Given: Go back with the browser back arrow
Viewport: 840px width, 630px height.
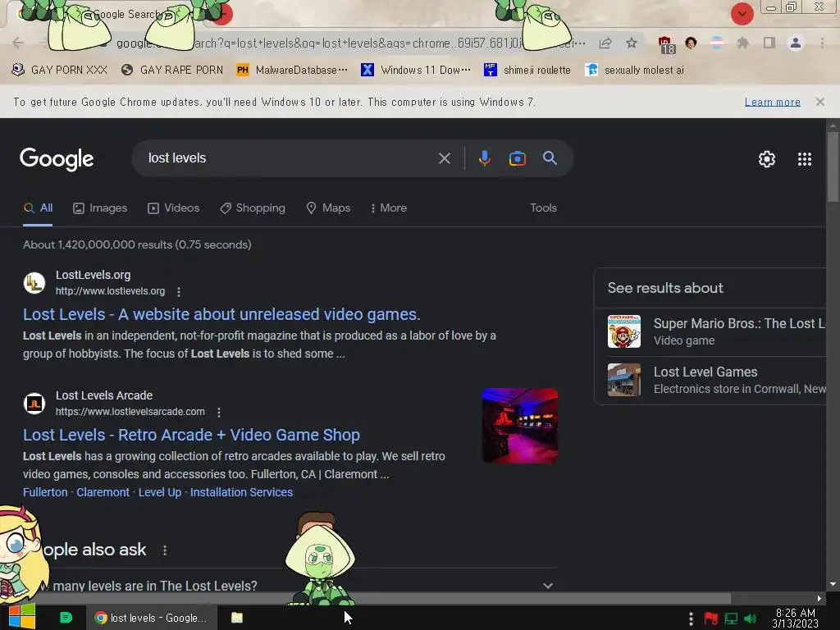Looking at the screenshot, I should (x=18, y=43).
